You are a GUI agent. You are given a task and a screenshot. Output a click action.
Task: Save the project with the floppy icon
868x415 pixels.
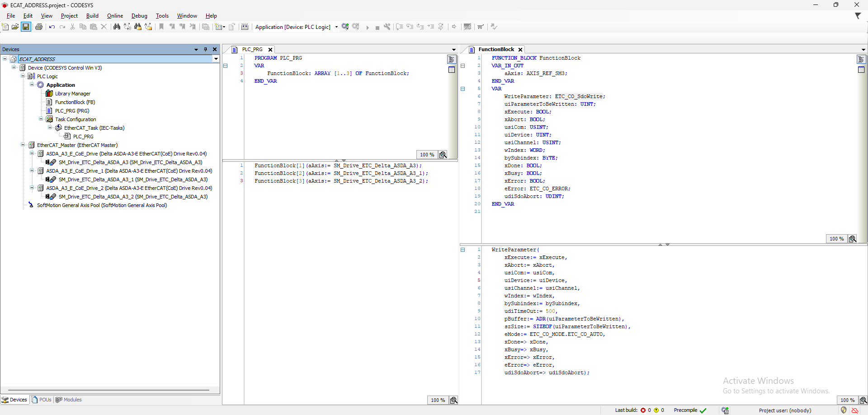[x=26, y=27]
